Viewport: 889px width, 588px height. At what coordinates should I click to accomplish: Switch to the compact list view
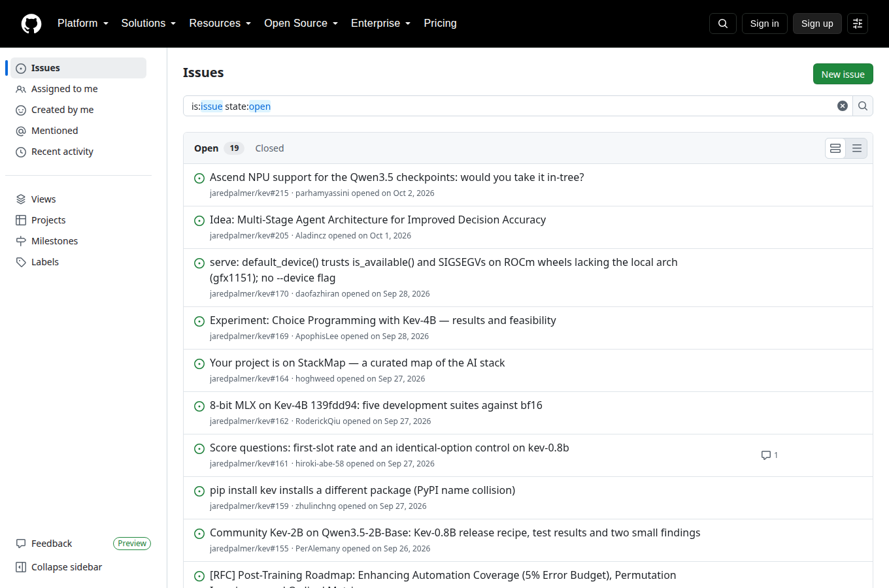[857, 148]
